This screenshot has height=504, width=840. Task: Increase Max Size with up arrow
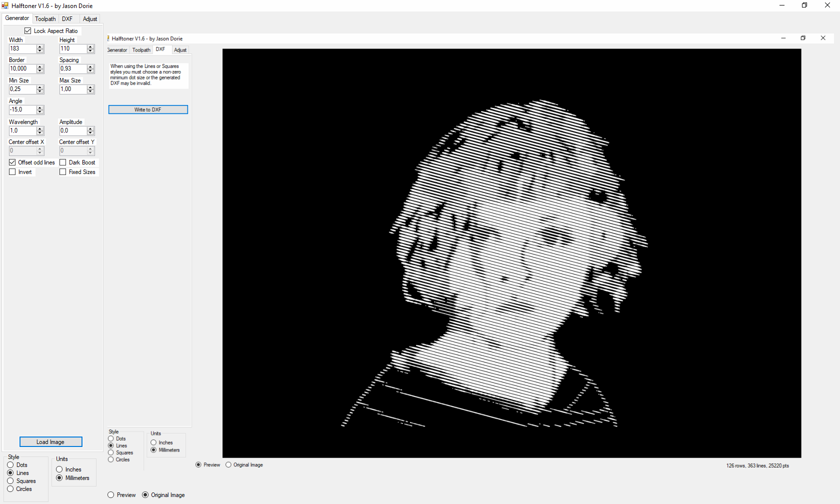pos(90,87)
